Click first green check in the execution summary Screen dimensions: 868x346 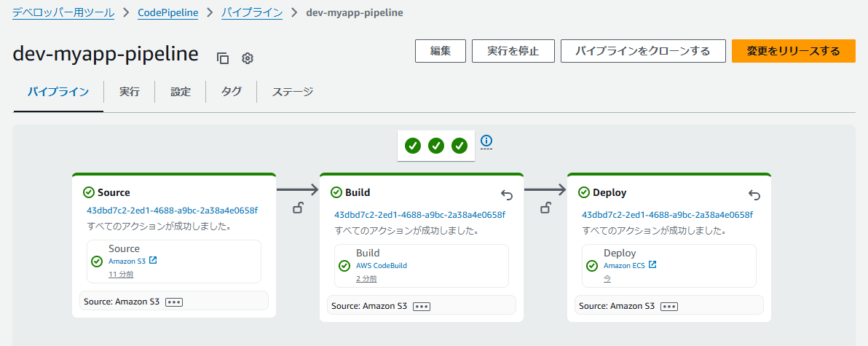tap(413, 146)
